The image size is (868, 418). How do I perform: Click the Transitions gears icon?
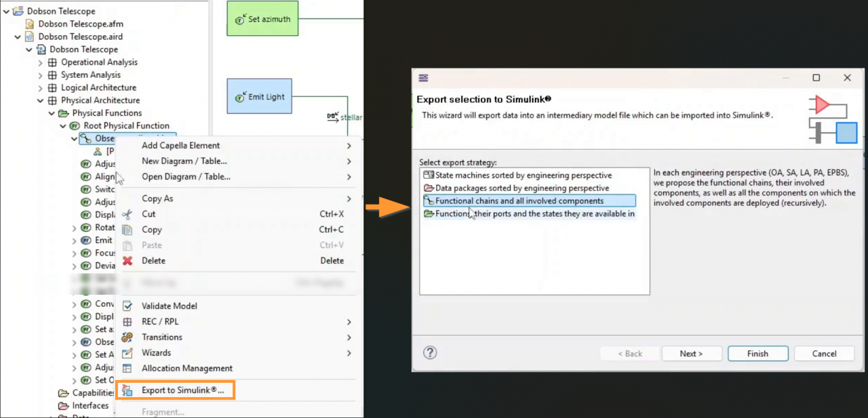coord(127,337)
